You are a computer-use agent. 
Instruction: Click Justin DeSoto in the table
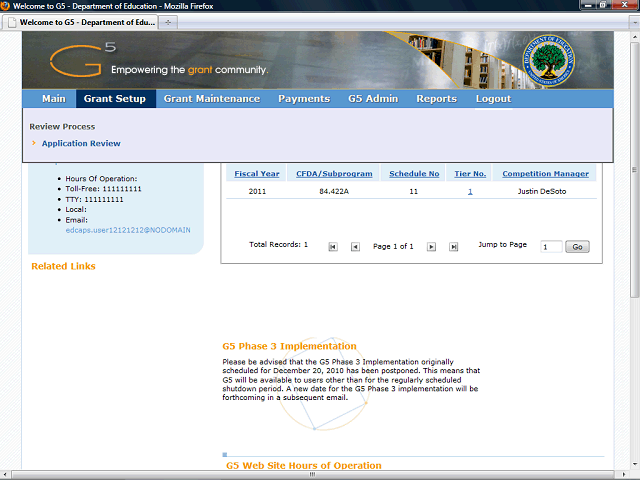(x=542, y=191)
